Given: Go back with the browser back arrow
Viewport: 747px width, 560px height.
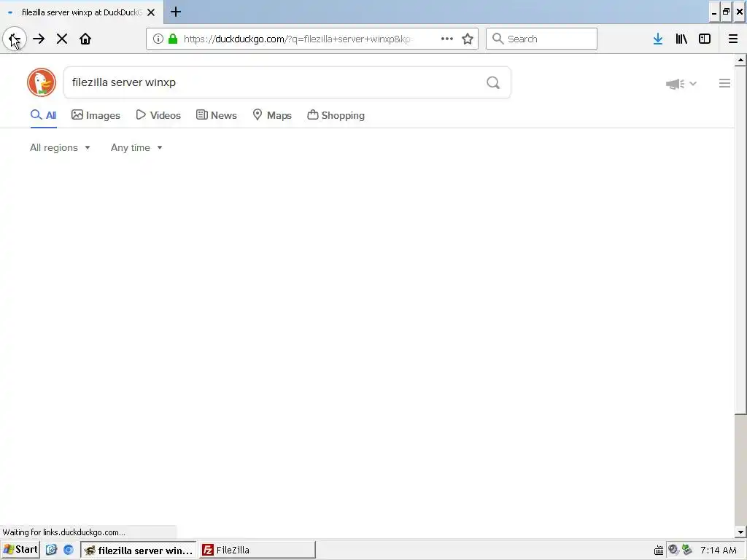Looking at the screenshot, I should click(15, 39).
